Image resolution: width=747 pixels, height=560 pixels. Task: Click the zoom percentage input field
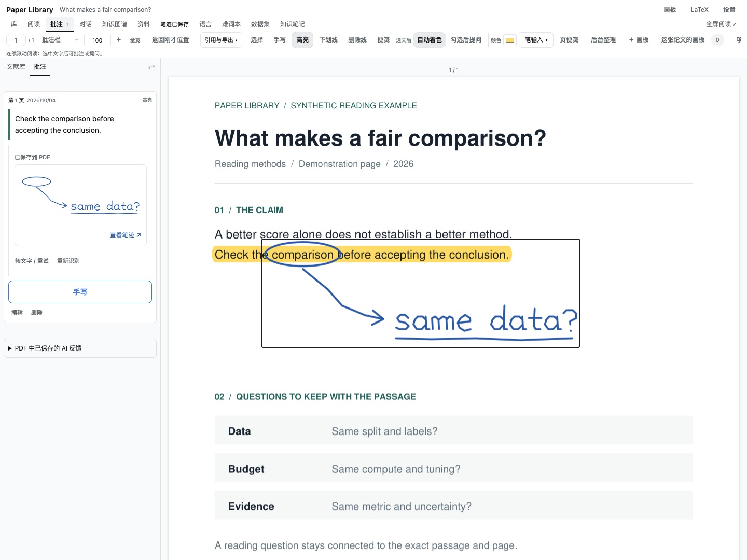pyautogui.click(x=98, y=40)
